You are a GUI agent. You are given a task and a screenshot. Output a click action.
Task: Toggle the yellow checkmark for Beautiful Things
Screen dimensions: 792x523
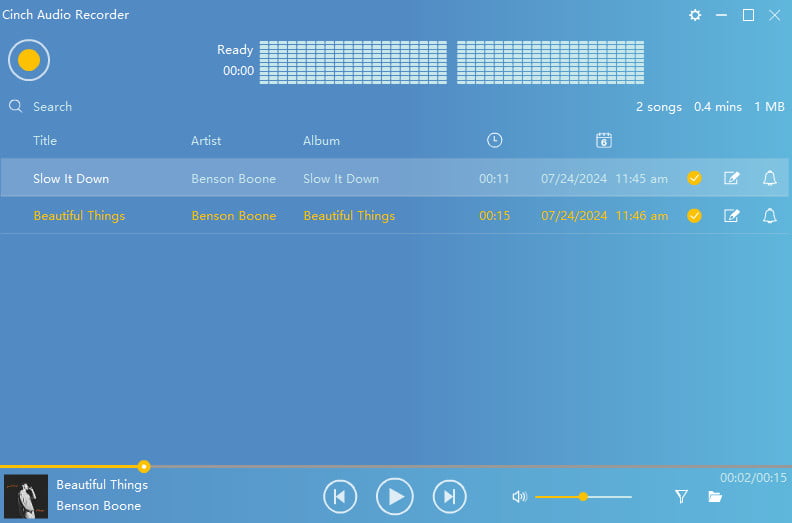pos(694,216)
